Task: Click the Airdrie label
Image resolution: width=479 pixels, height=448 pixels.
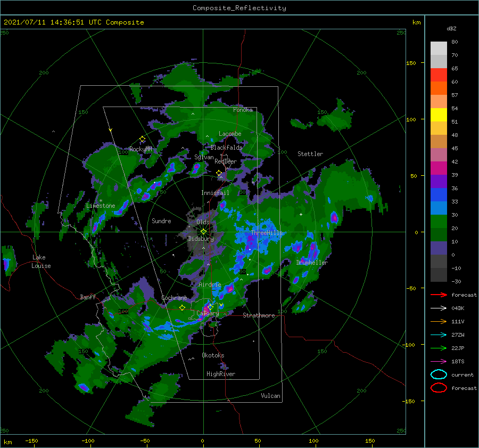Action: [210, 284]
